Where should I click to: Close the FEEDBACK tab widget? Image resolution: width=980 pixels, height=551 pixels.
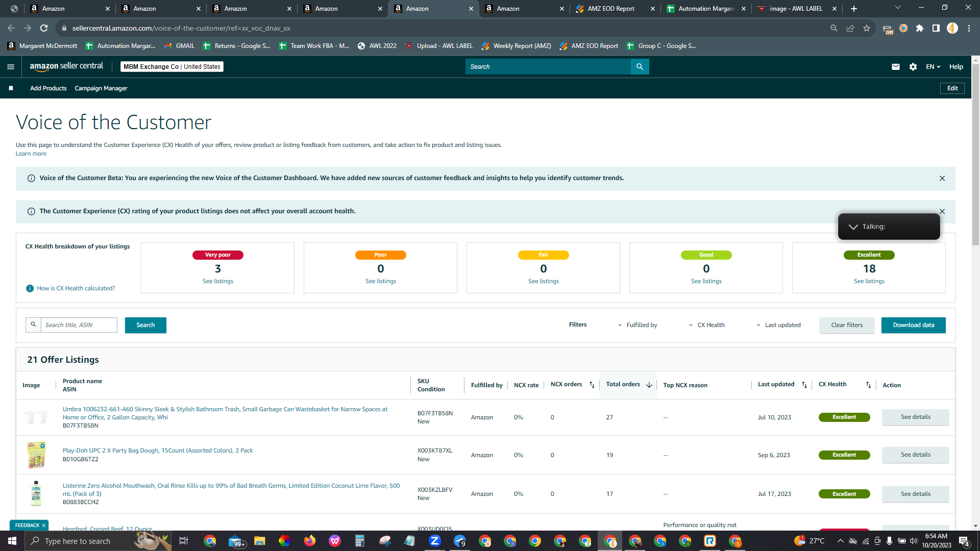click(44, 525)
